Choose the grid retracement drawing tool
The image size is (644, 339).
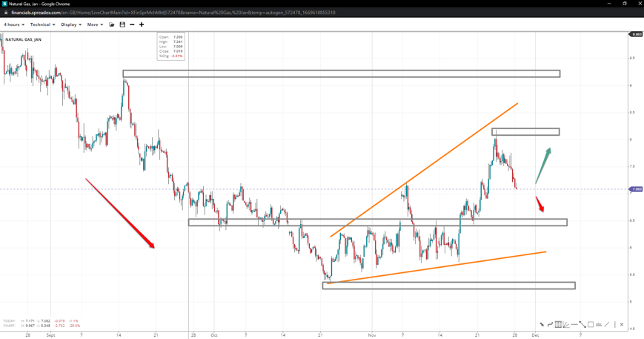(x=558, y=324)
